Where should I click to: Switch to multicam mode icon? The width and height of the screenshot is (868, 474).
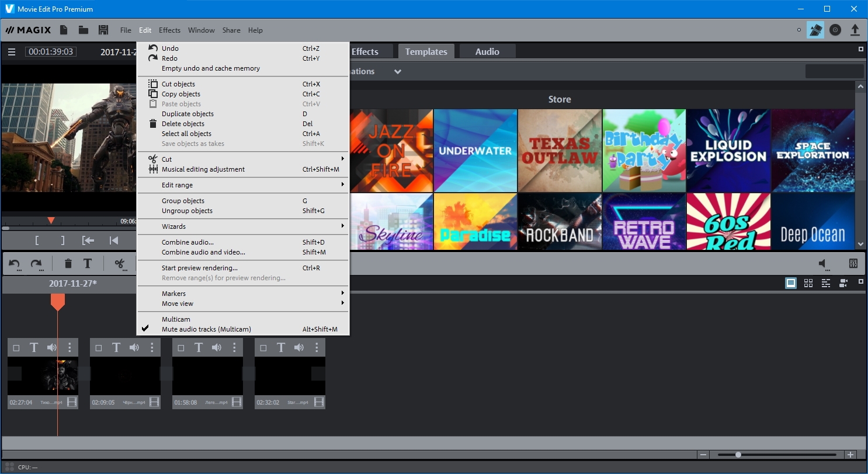[843, 283]
